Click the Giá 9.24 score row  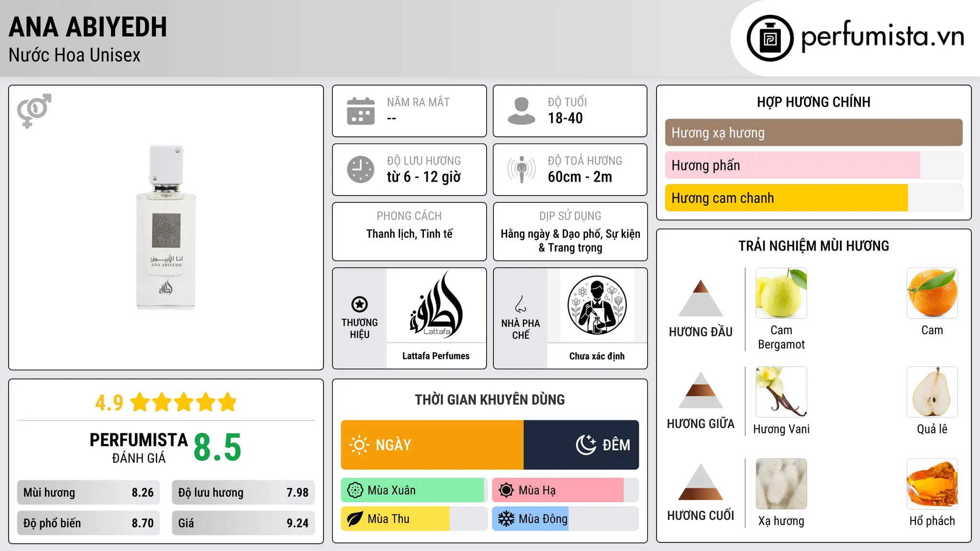click(x=243, y=523)
